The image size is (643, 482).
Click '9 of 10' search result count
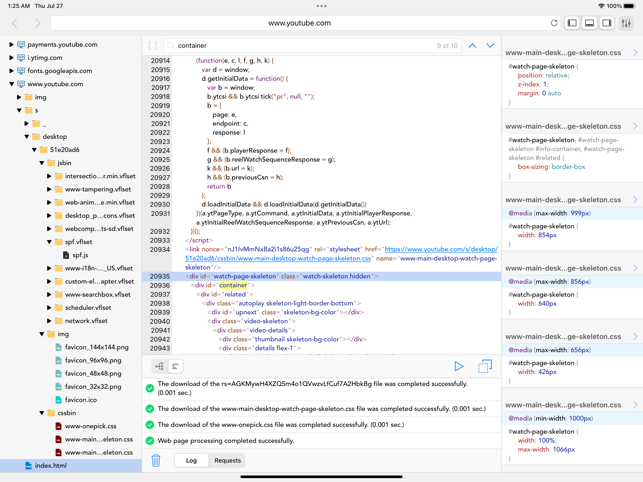click(x=447, y=46)
